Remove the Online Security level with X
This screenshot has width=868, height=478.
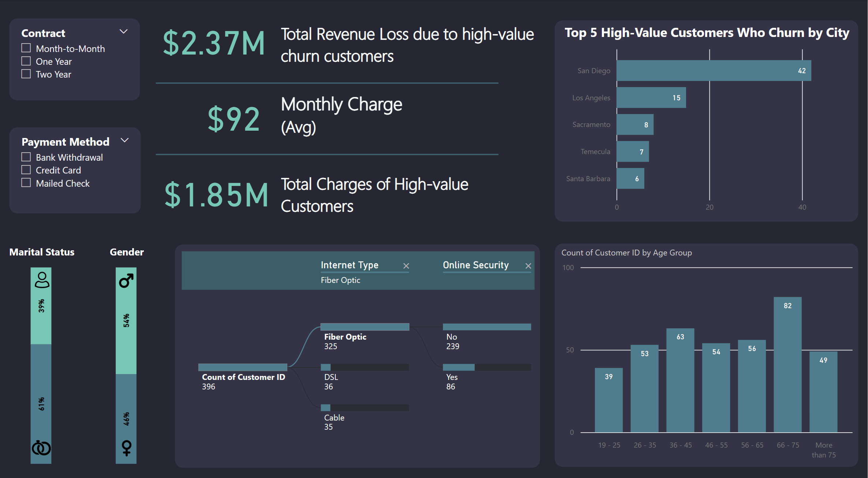pyautogui.click(x=528, y=266)
